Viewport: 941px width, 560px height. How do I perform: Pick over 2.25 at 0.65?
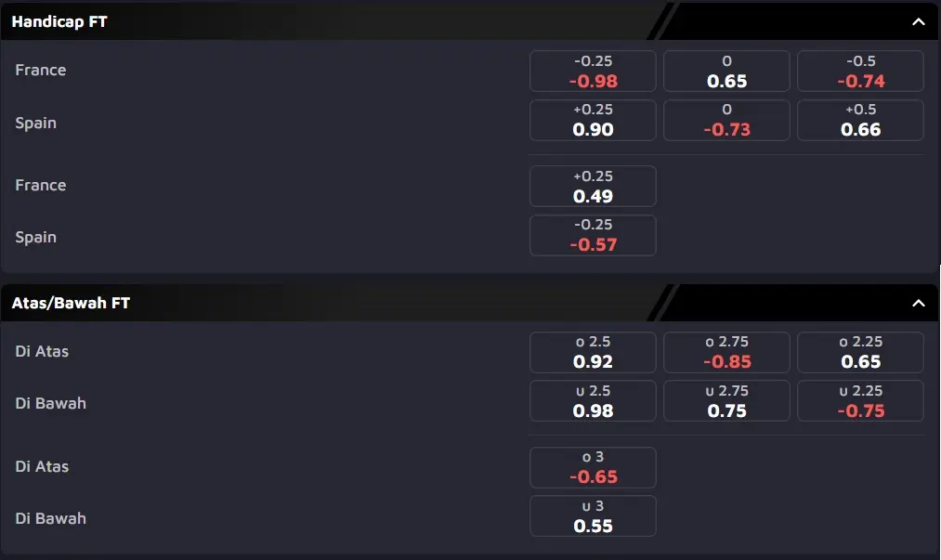(x=860, y=352)
